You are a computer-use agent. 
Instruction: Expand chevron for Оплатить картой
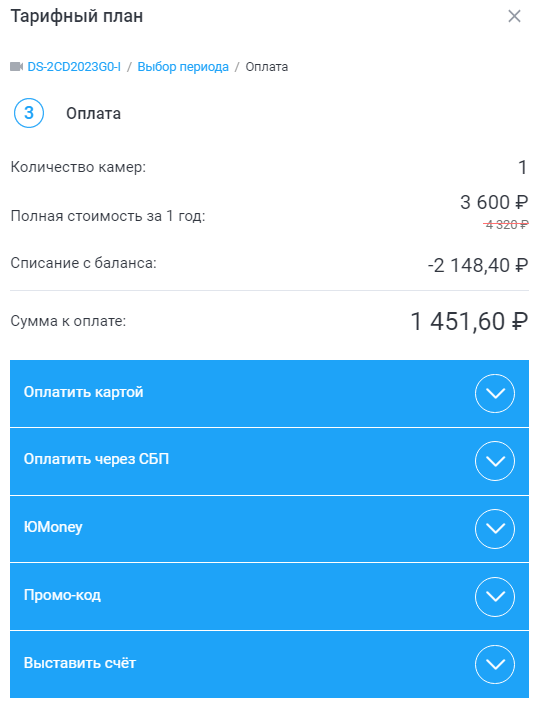pyautogui.click(x=495, y=393)
